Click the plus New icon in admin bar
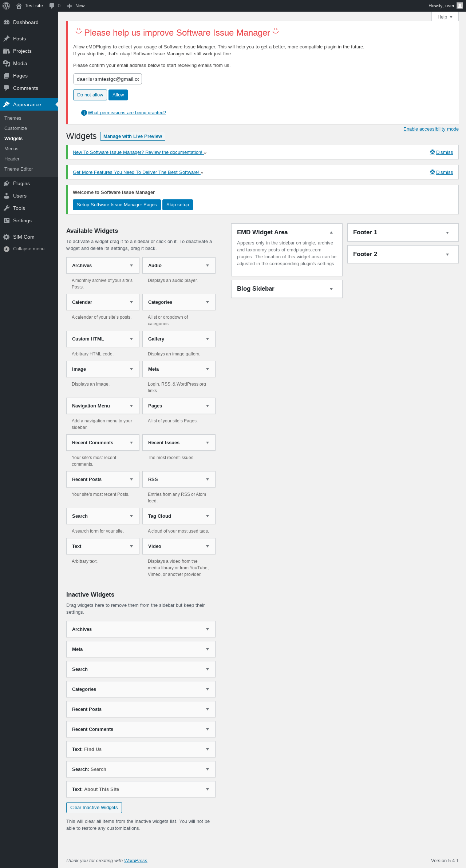Image resolution: width=466 pixels, height=868 pixels. 70,6
